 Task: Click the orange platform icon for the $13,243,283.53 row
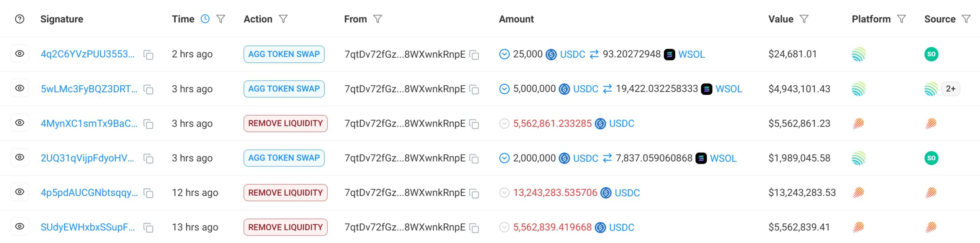pos(858,192)
